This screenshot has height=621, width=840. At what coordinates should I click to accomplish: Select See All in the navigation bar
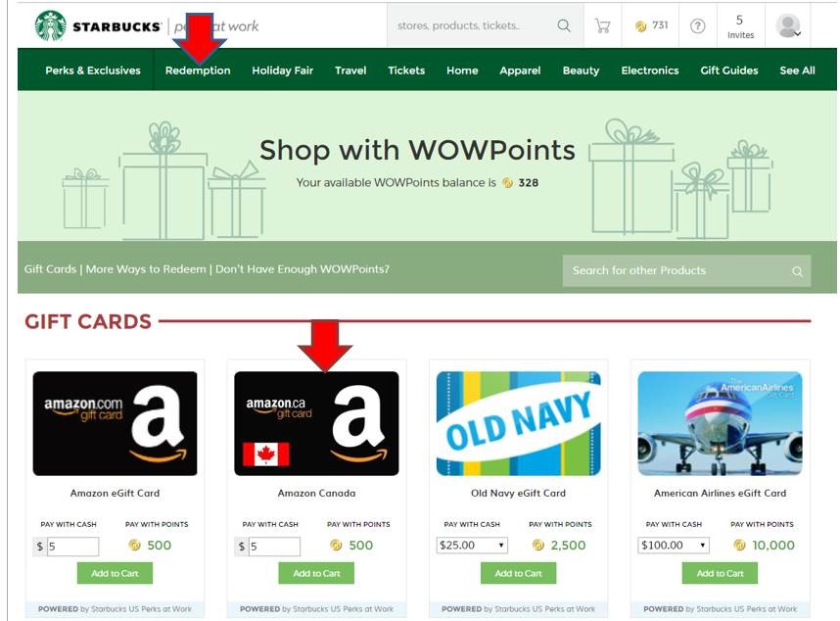click(797, 71)
